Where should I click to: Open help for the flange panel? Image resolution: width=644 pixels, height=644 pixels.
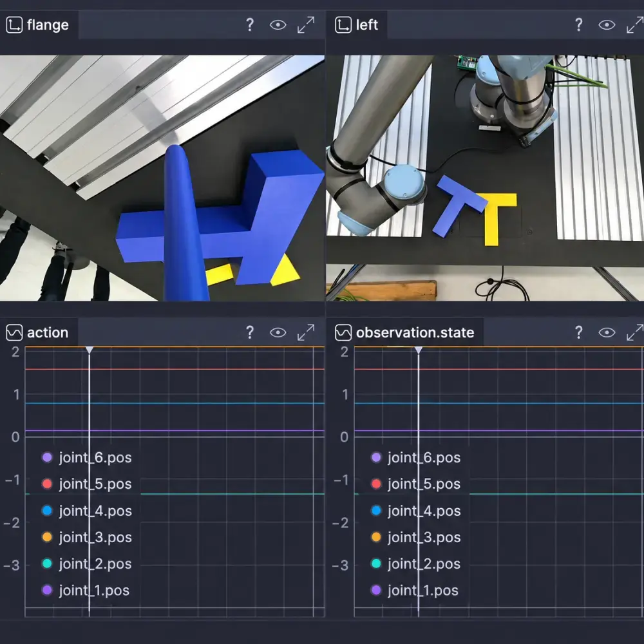pyautogui.click(x=250, y=25)
